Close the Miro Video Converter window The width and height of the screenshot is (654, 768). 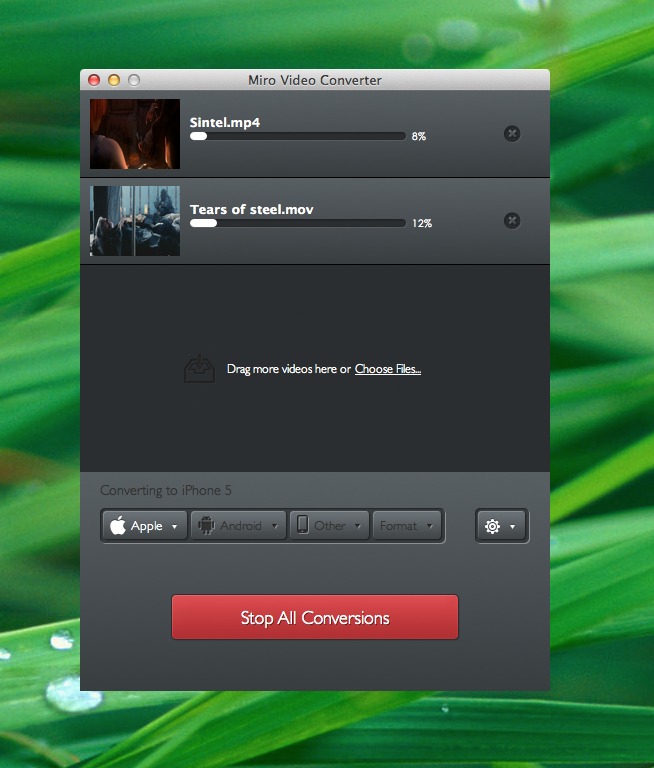(95, 80)
